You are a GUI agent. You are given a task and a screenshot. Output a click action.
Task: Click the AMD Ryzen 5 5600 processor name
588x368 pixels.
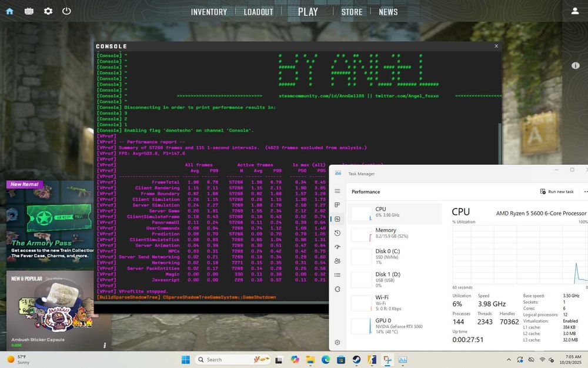(x=541, y=213)
